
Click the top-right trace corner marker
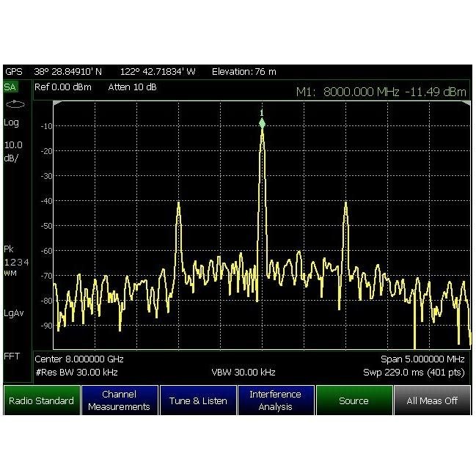(x=466, y=103)
